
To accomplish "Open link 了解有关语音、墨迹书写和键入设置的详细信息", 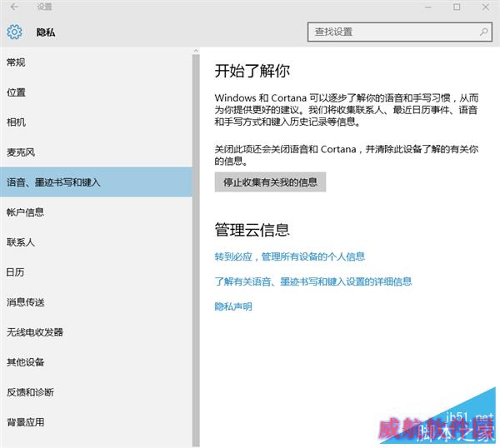I will (x=313, y=281).
